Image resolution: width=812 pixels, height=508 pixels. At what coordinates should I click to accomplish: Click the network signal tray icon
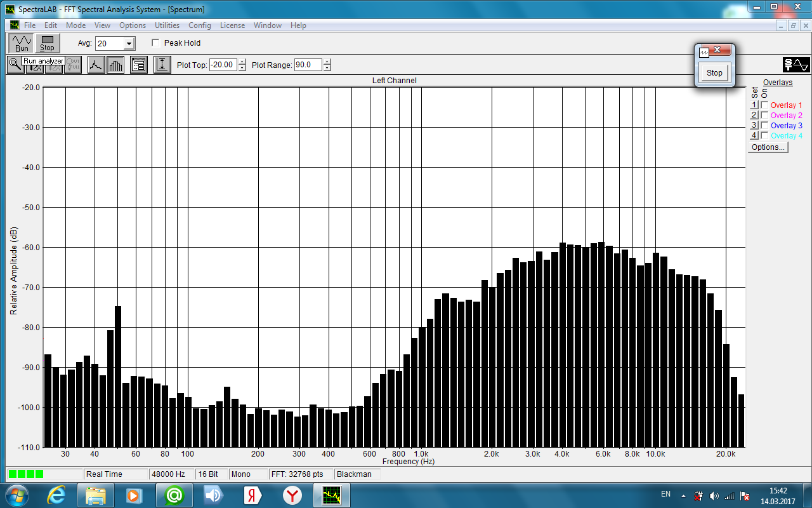coord(730,495)
